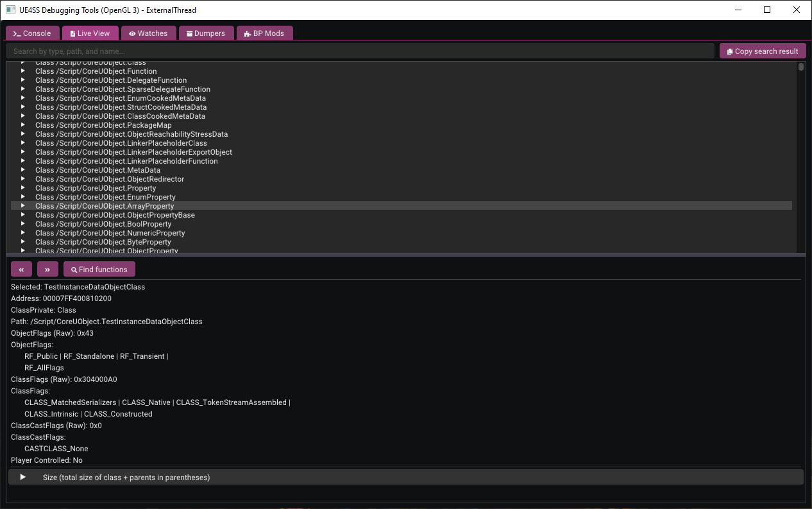Screen dimensions: 812x509
Task: Go forward with the » history button
Action: (47, 270)
